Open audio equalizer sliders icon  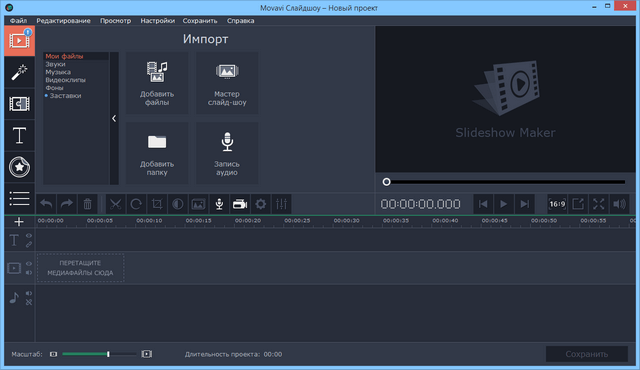pos(281,204)
